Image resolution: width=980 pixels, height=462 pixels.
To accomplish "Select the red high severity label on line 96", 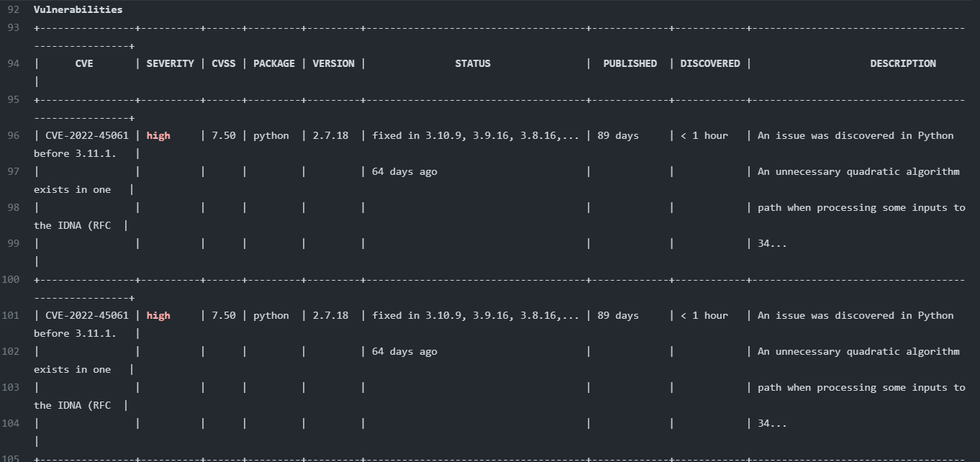I will point(158,135).
